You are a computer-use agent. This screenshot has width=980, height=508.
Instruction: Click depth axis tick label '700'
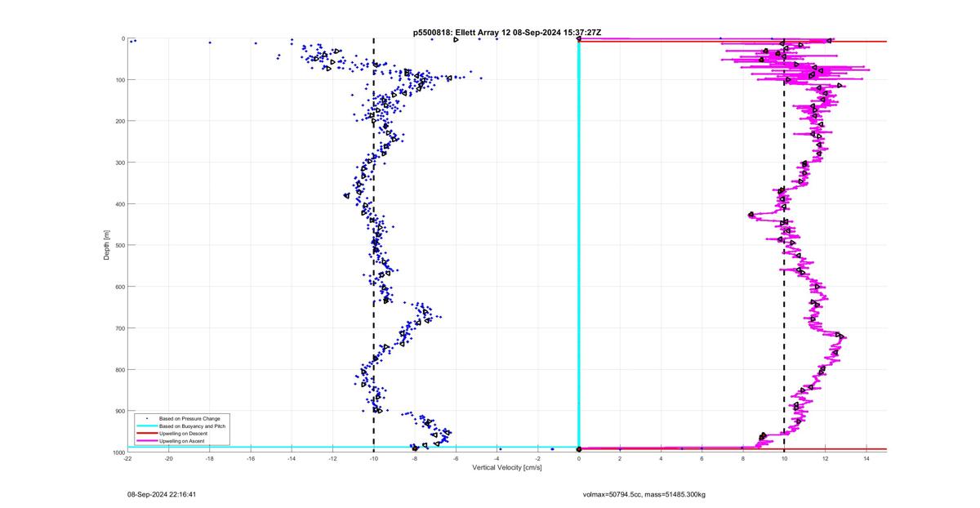pos(120,328)
